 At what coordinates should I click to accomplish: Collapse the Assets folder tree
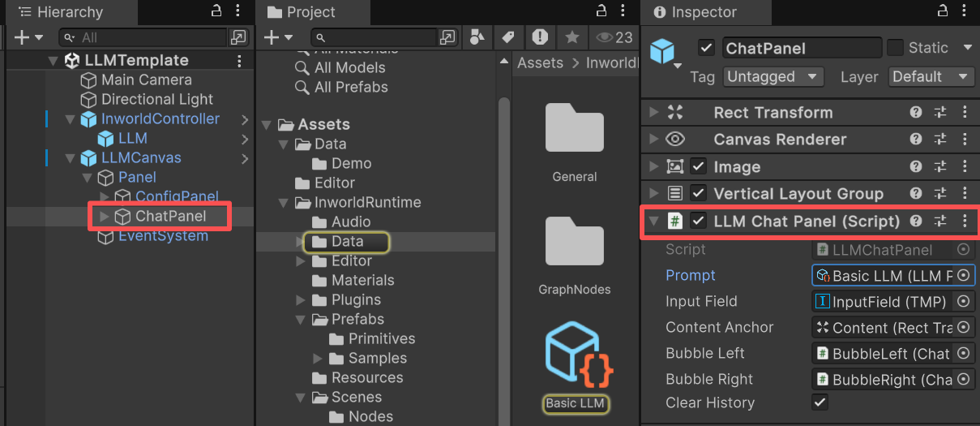pos(267,124)
